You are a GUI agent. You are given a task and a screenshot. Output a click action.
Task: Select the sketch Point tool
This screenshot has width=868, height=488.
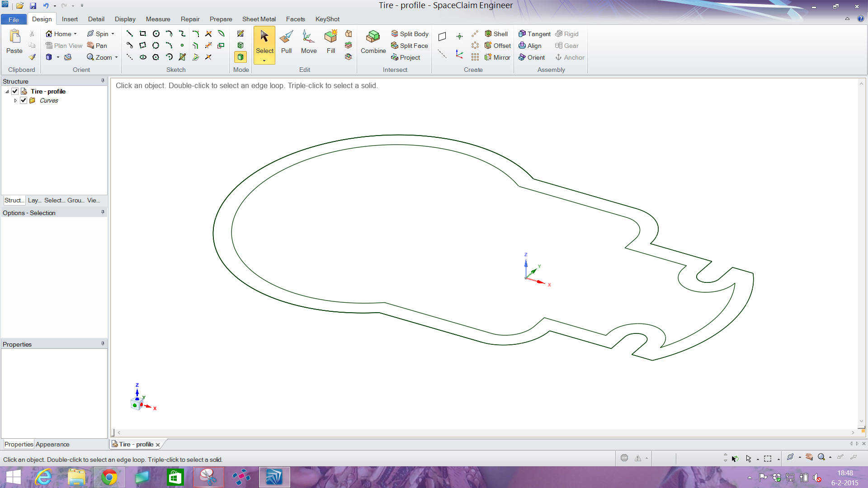(182, 46)
